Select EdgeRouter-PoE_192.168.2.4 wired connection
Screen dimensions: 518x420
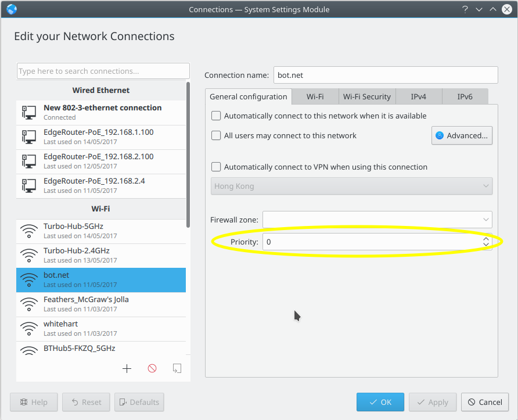[x=101, y=185]
